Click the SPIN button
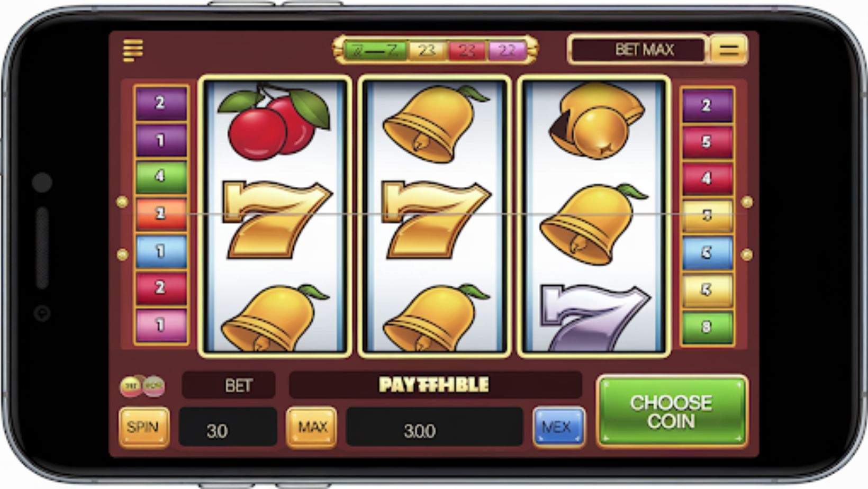Viewport: 868px width, 489px height. [x=144, y=427]
